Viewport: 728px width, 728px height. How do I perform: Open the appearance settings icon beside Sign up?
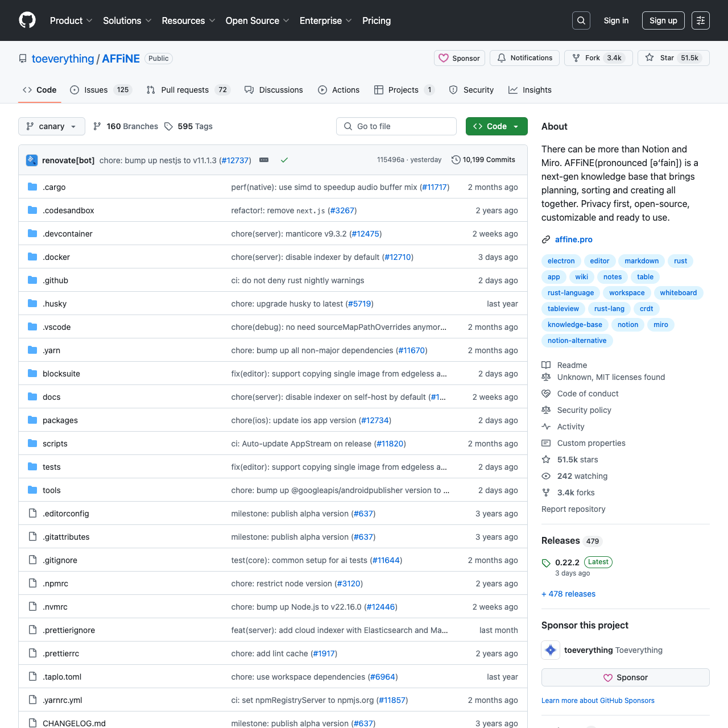point(701,20)
